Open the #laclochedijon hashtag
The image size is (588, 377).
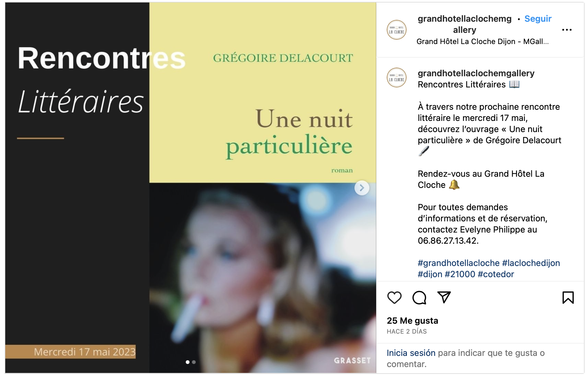click(x=531, y=263)
